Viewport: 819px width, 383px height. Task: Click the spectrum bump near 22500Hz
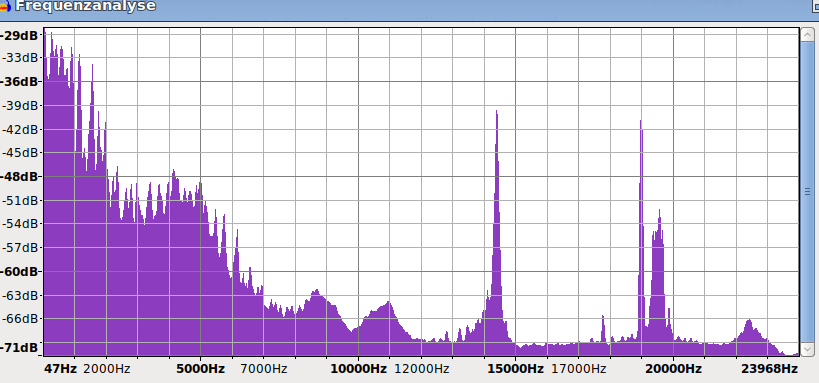coord(749,332)
